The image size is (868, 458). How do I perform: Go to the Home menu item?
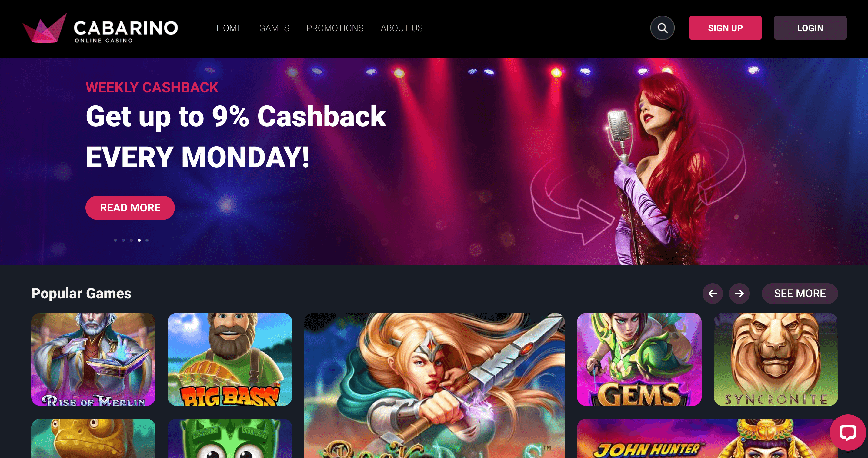click(x=229, y=28)
